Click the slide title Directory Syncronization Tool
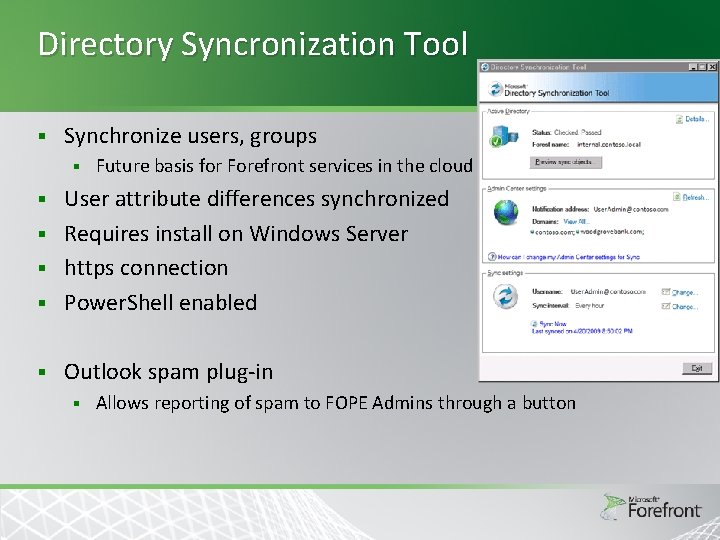720x540 pixels. coord(252,45)
